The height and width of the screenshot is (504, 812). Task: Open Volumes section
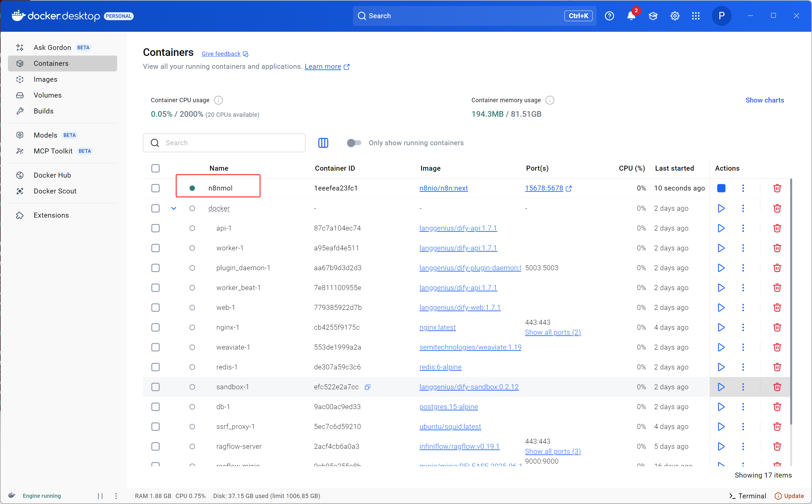coord(47,95)
